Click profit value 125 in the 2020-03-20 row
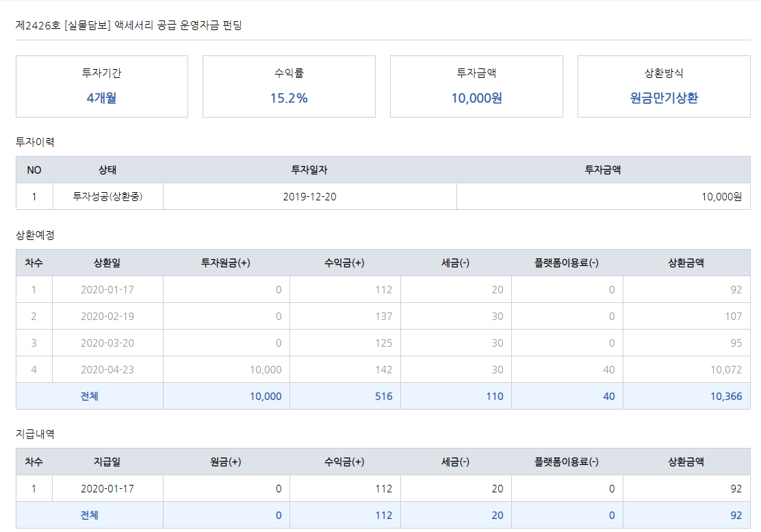761x532 pixels. [383, 343]
